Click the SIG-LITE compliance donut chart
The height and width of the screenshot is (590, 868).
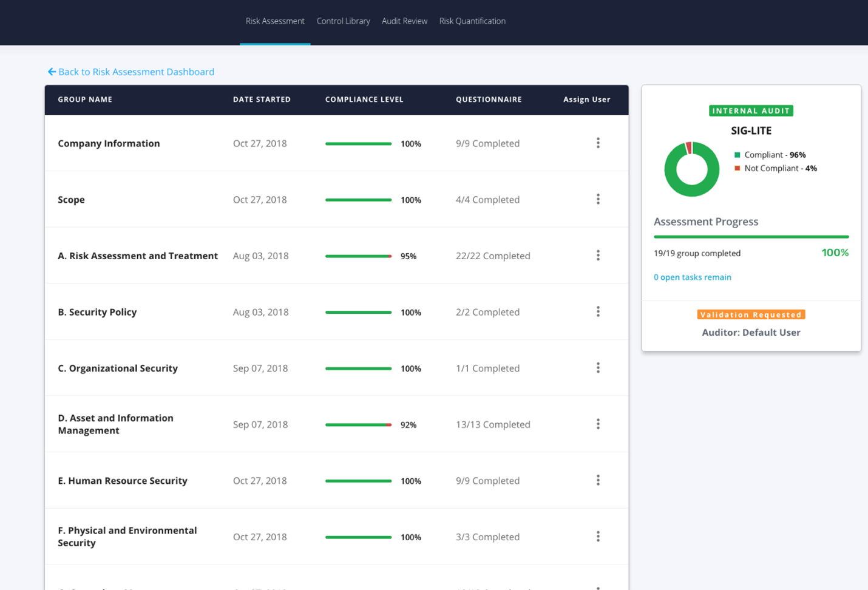coord(691,169)
